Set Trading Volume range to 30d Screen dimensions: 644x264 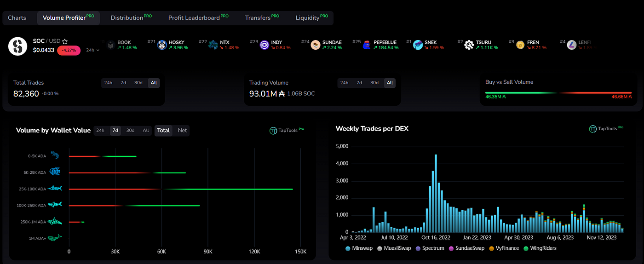pos(374,83)
